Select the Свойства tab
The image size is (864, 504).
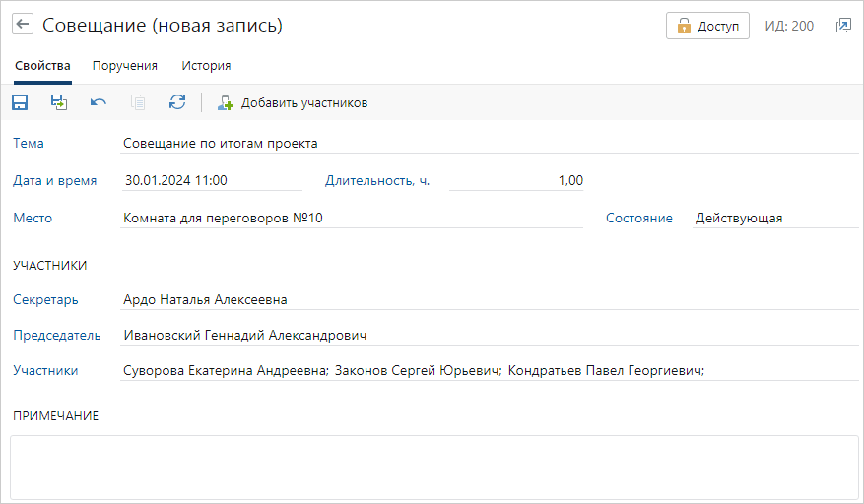tap(42, 66)
